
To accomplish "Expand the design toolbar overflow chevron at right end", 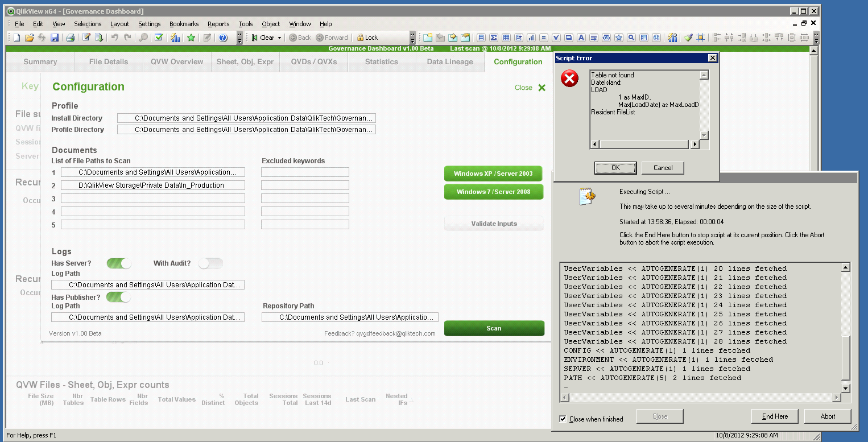I will coord(816,38).
